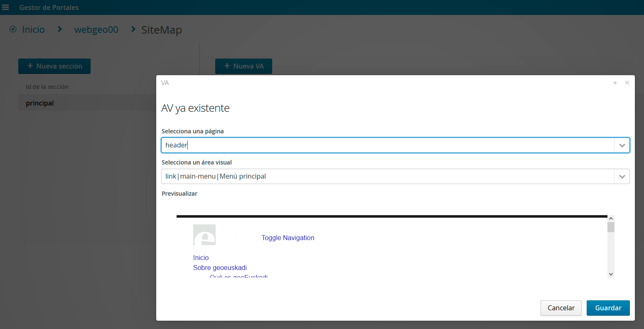The image size is (644, 329).
Task: Expand the área visual dropdown arrow
Action: click(x=622, y=176)
